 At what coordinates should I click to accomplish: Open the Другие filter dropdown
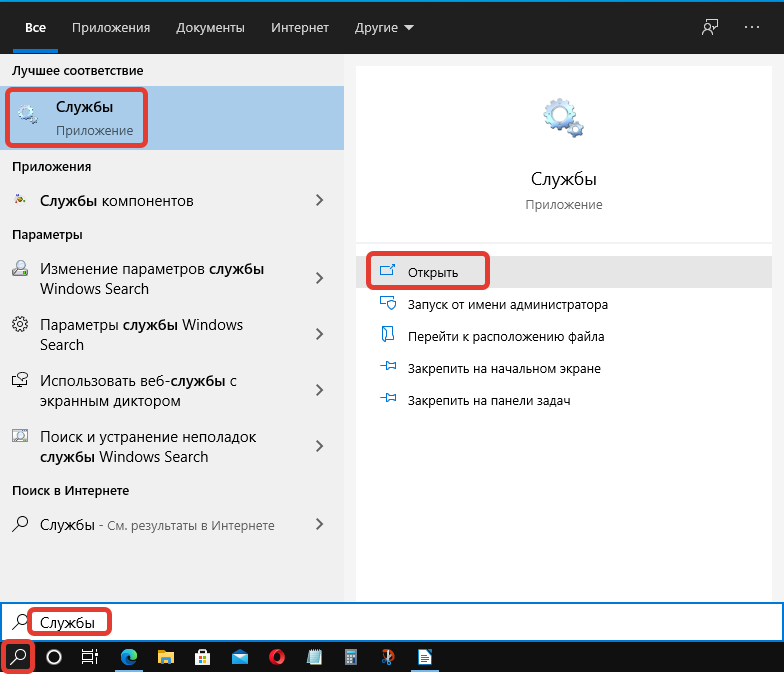(x=384, y=28)
